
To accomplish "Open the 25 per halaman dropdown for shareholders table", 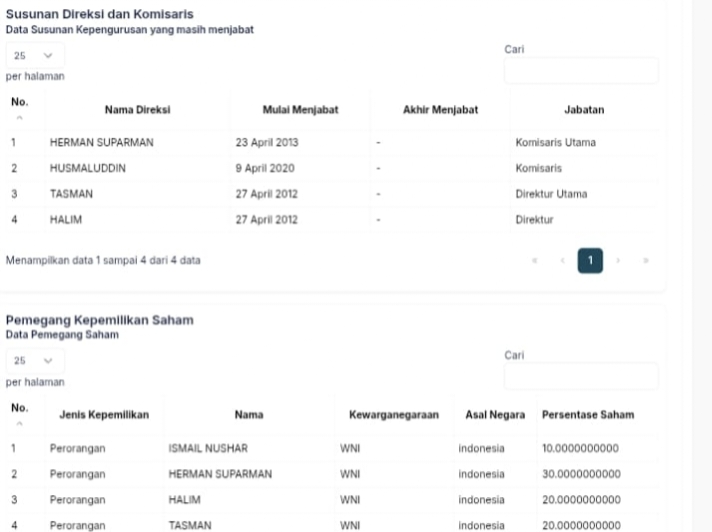I will (x=35, y=362).
